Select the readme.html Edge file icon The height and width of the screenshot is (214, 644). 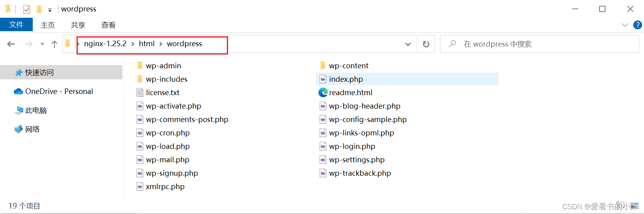323,92
